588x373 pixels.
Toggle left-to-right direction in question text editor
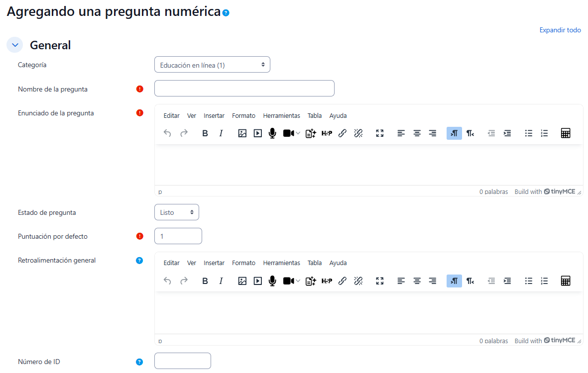(x=454, y=133)
